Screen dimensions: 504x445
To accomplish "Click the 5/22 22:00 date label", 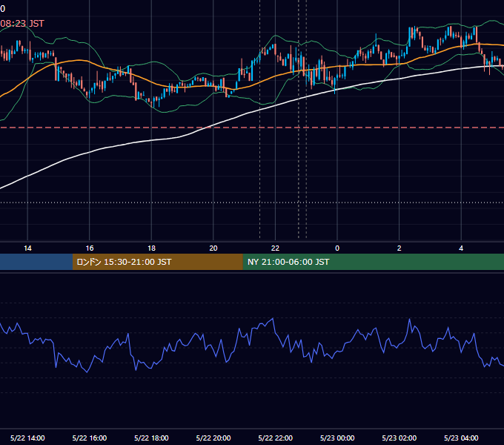I will (x=276, y=438).
